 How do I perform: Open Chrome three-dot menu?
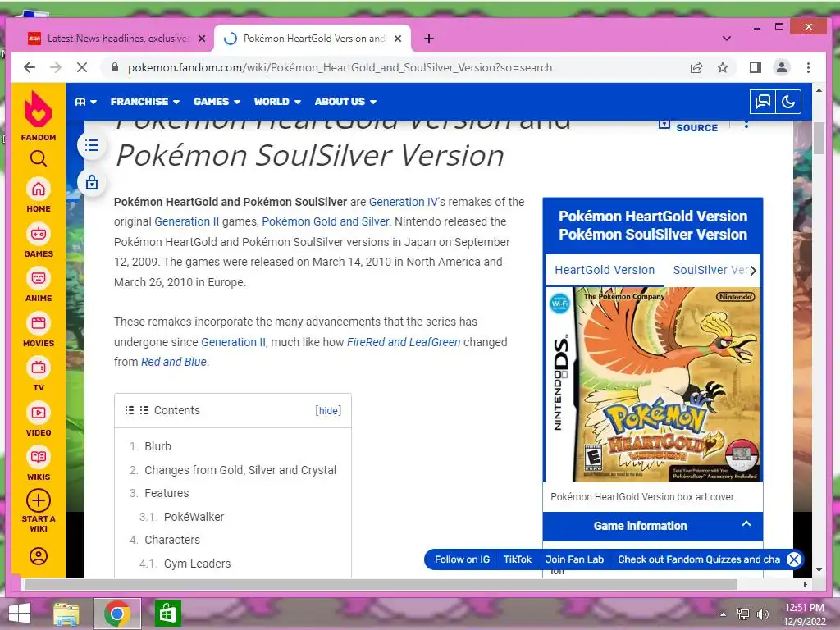click(x=808, y=67)
